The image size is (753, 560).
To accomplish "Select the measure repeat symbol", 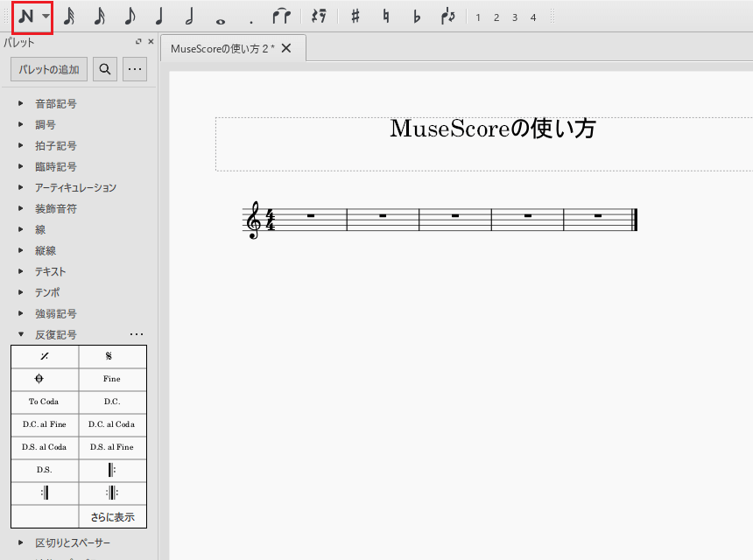I will (x=45, y=356).
